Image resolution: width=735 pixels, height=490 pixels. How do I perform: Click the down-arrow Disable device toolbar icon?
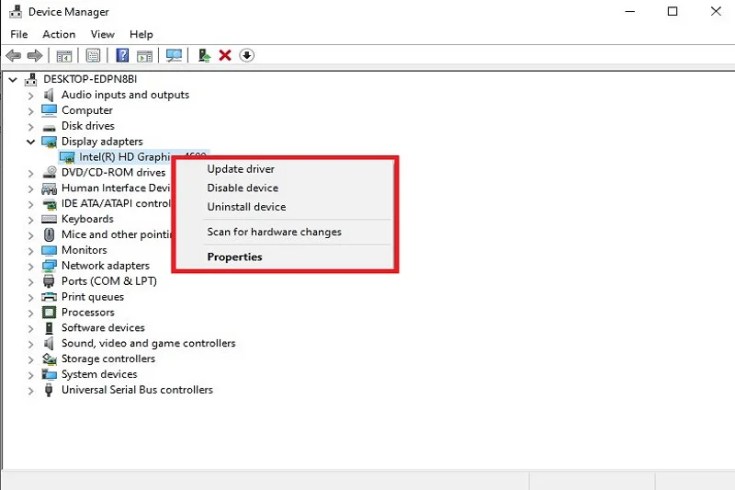pos(247,55)
